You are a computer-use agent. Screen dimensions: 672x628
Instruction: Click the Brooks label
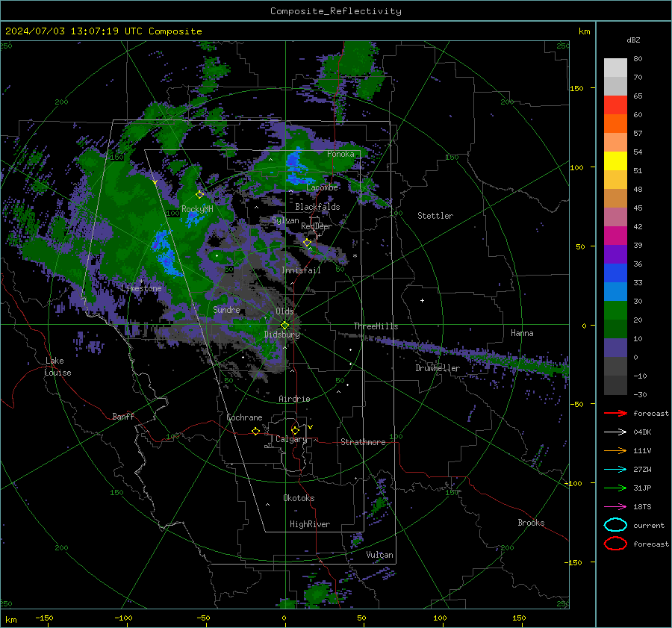click(x=531, y=523)
